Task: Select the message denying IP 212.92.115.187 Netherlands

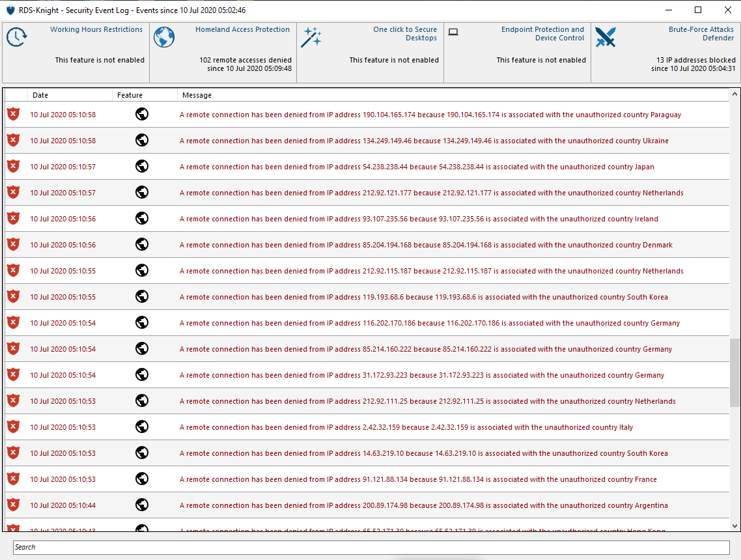Action: point(432,271)
